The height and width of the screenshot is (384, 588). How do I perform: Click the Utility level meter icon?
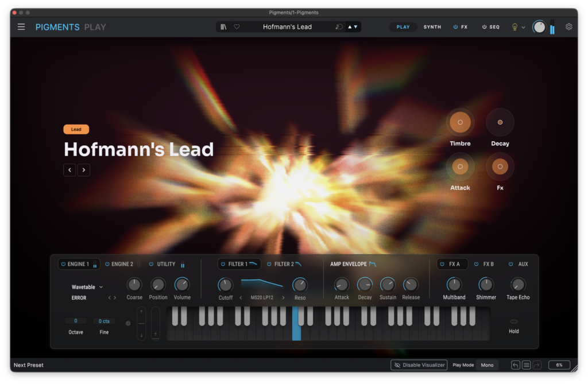tap(183, 265)
